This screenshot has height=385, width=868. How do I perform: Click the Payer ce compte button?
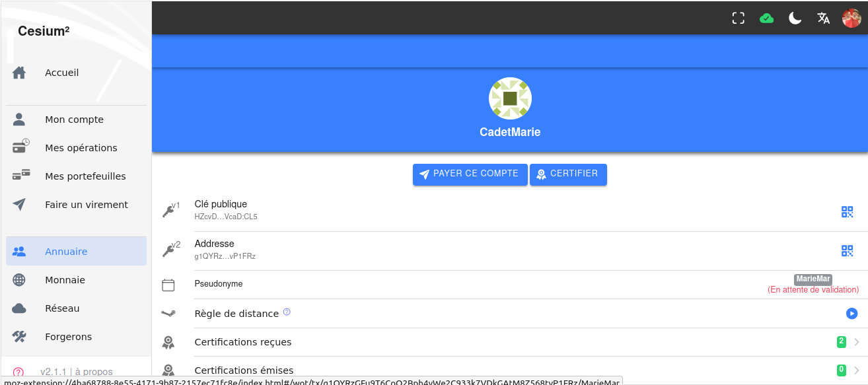point(470,174)
